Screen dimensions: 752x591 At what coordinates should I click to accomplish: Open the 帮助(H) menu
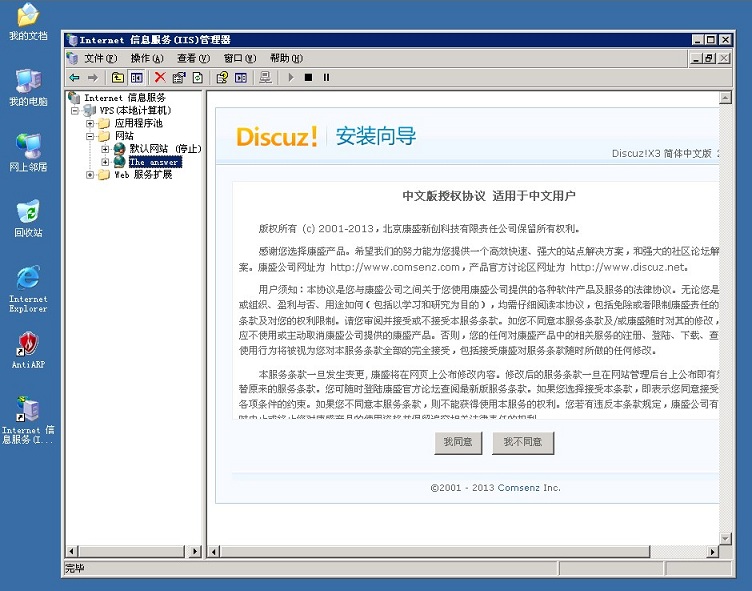tap(286, 59)
